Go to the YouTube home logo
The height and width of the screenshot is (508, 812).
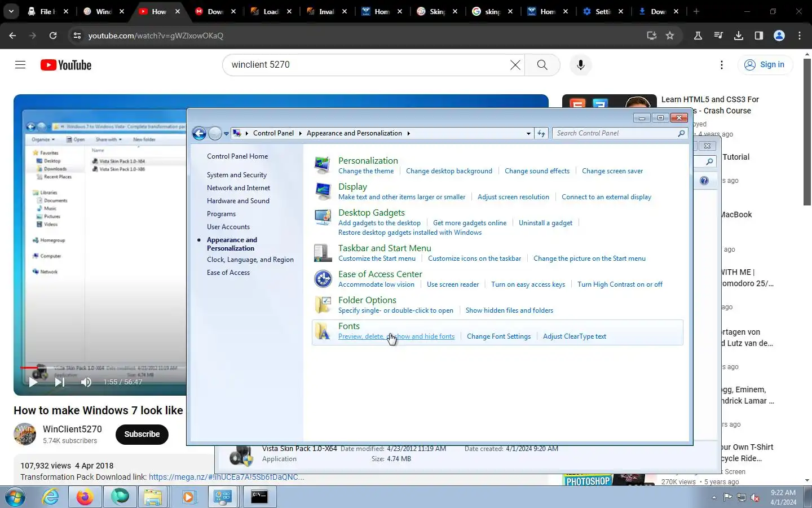click(x=66, y=65)
